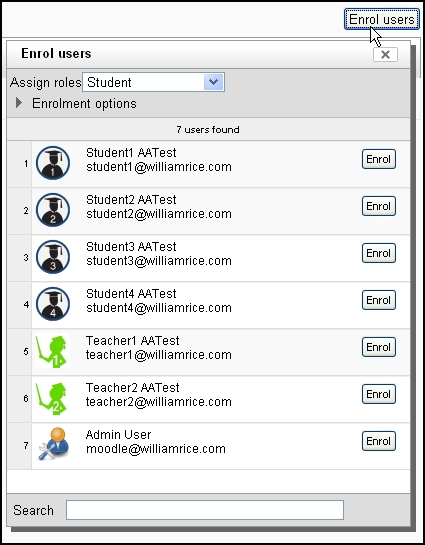Click the Admin User avatar icon

54,444
